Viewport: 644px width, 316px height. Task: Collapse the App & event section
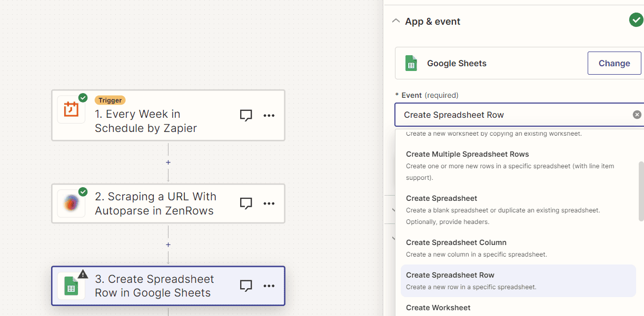[x=396, y=21]
